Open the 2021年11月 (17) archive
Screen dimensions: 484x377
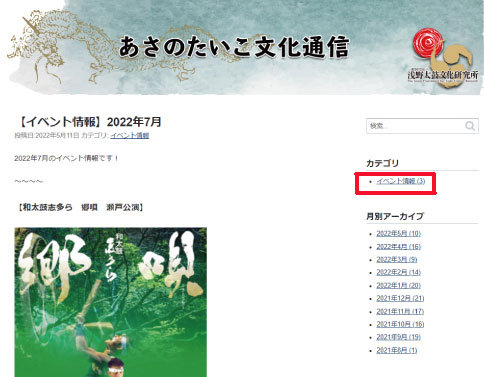[400, 312]
